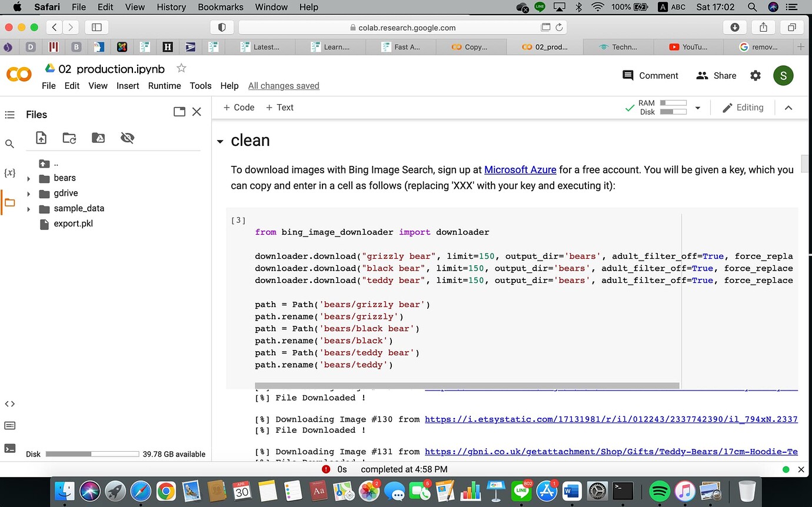Image resolution: width=812 pixels, height=507 pixels.
Task: Click Safari reload page icon
Action: tap(559, 27)
